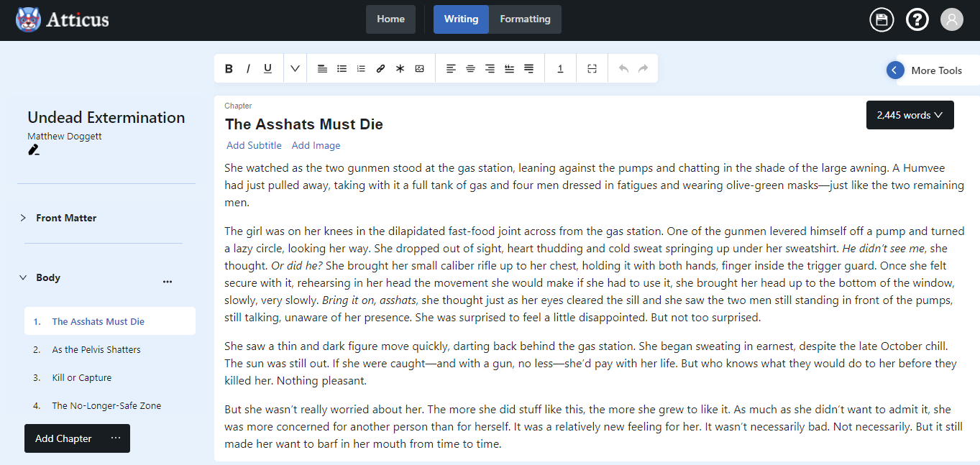Expand the More Tools panel arrow
This screenshot has height=465, width=980.
point(895,70)
